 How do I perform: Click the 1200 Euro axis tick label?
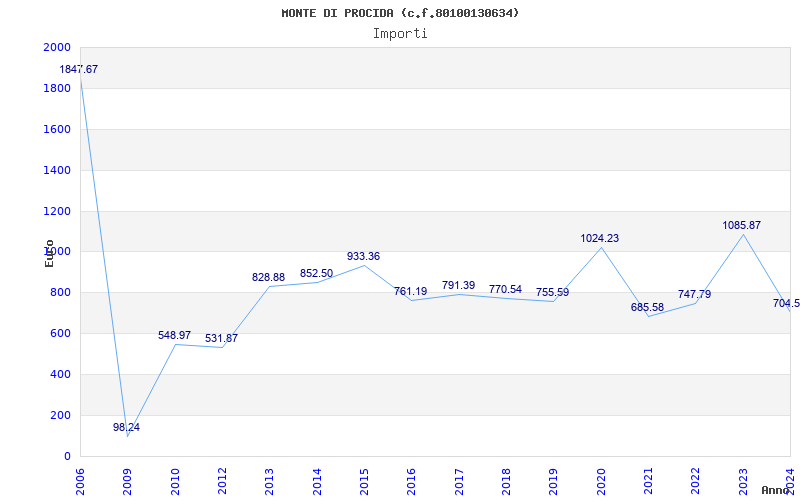(x=57, y=211)
